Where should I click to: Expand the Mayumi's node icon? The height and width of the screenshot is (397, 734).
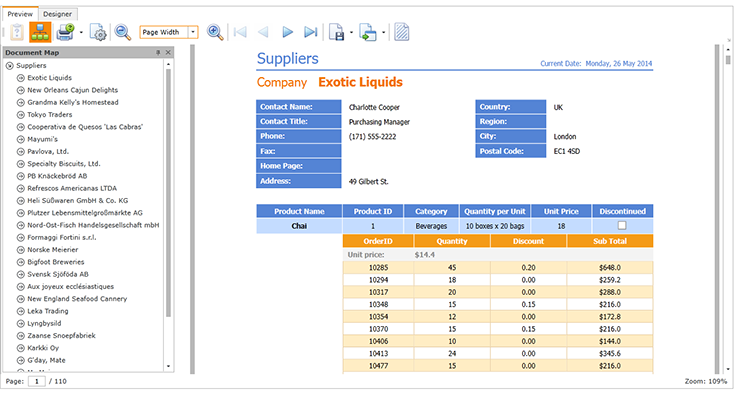[x=21, y=139]
